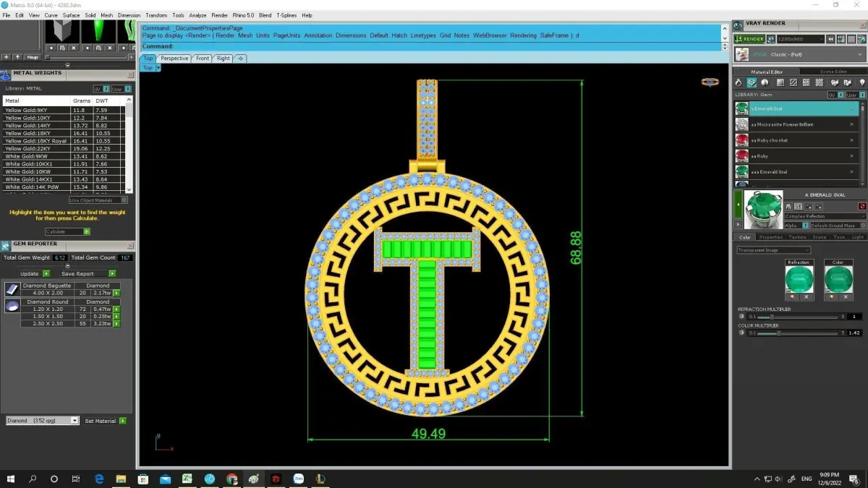This screenshot has width=868, height=488.
Task: Click the red refresh material preview icon
Action: click(862, 207)
